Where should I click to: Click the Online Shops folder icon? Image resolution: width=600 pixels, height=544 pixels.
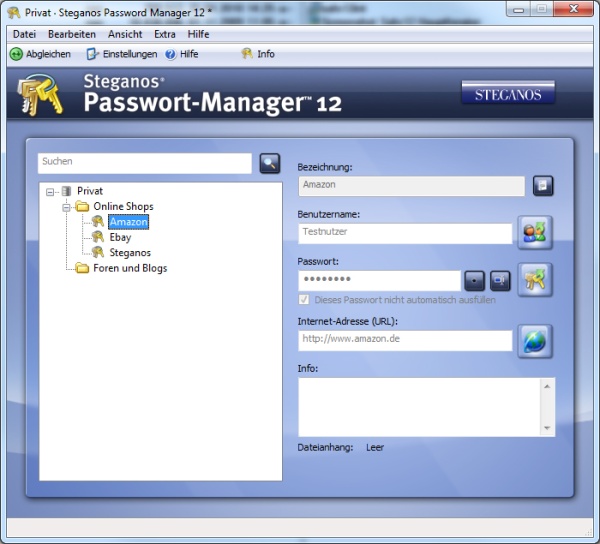coord(82,207)
